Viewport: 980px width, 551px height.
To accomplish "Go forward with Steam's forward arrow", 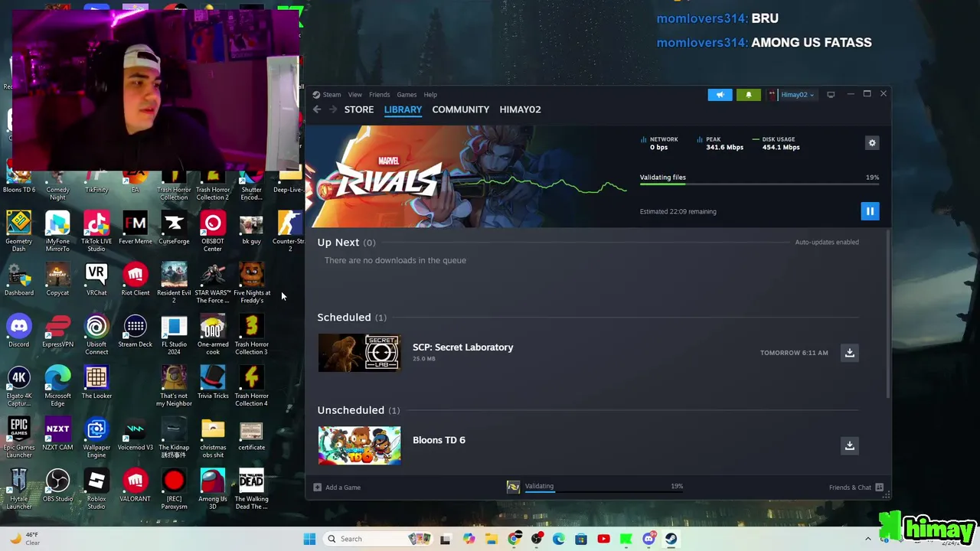I will coord(332,109).
